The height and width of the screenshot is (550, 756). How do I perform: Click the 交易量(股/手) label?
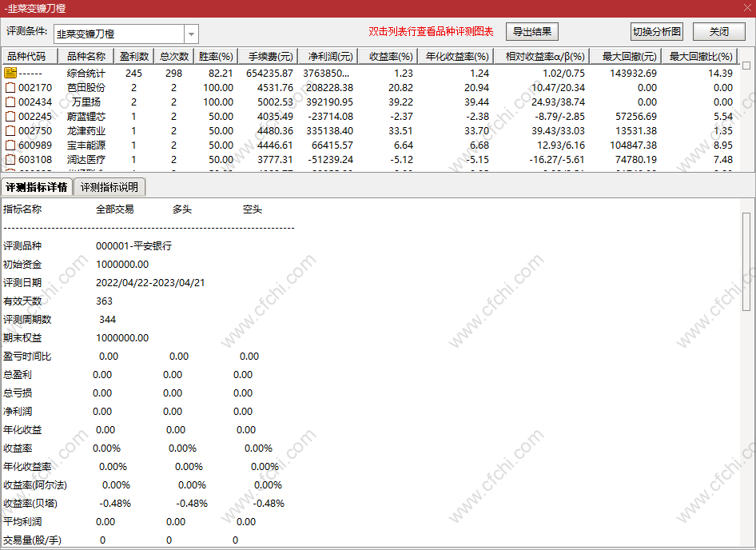click(32, 540)
